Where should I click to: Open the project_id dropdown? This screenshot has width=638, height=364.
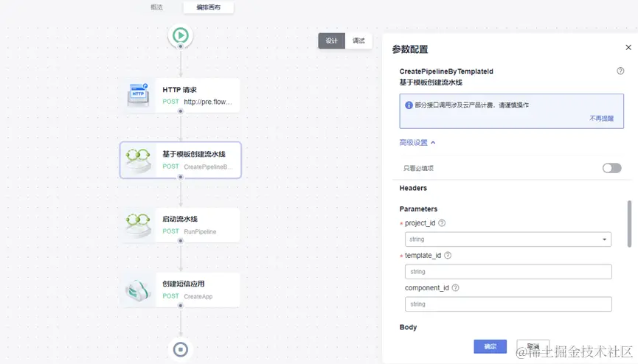point(507,239)
